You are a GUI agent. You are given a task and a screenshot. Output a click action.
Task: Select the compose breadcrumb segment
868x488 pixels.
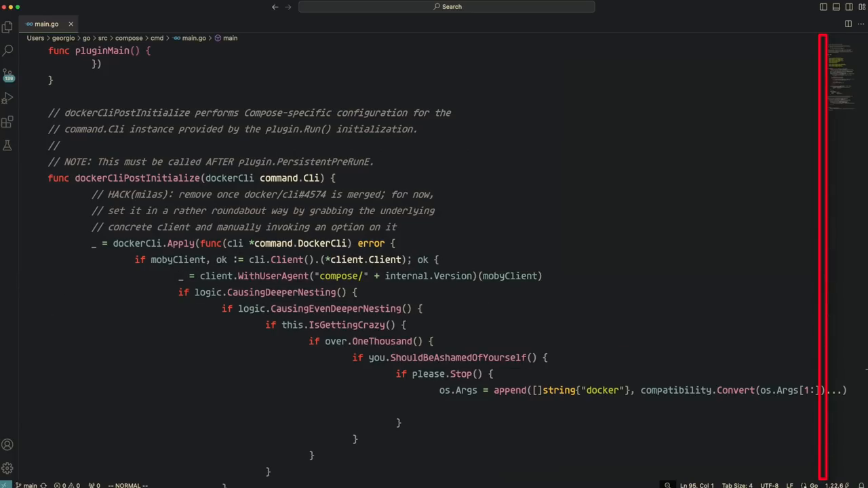coord(129,38)
